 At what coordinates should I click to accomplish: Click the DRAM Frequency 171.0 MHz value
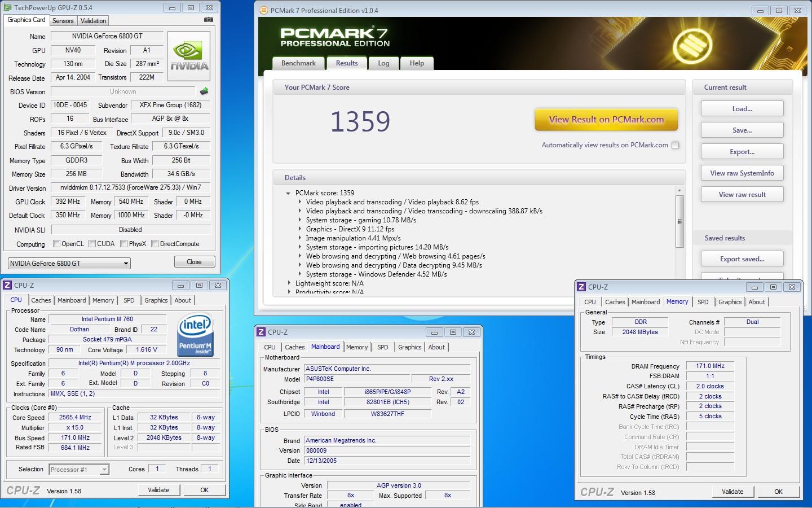point(710,366)
